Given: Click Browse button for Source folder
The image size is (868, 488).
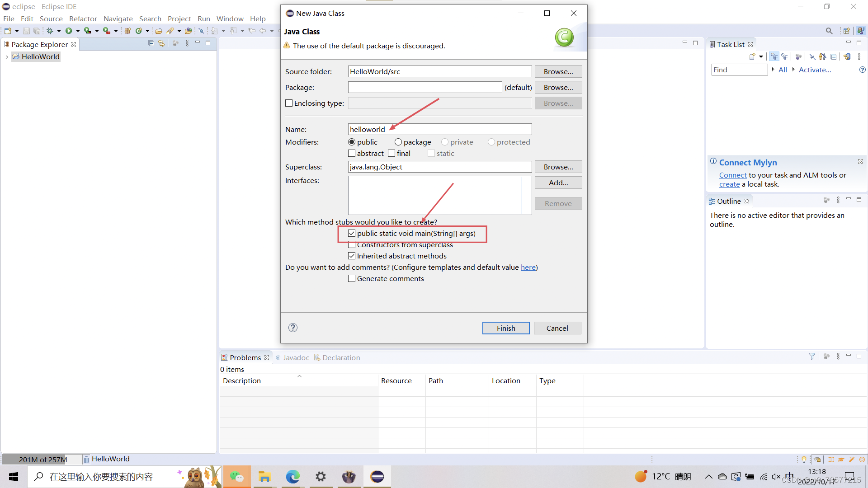Looking at the screenshot, I should point(558,71).
